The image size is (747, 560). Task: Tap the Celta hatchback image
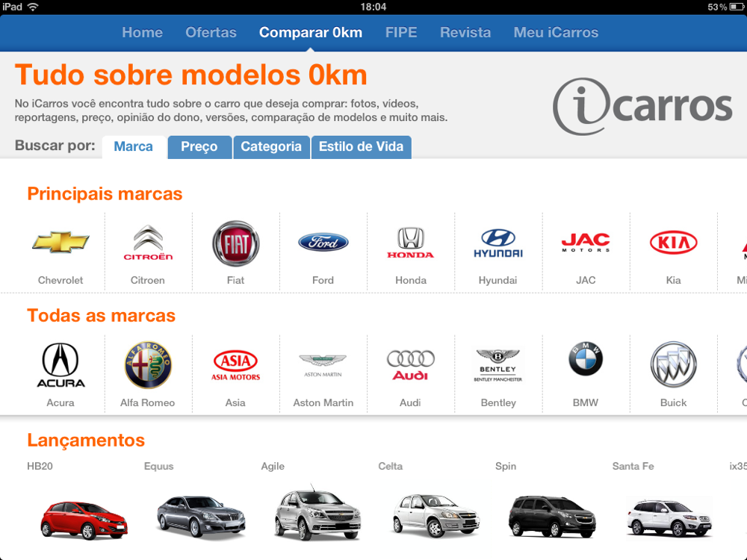pos(435,516)
